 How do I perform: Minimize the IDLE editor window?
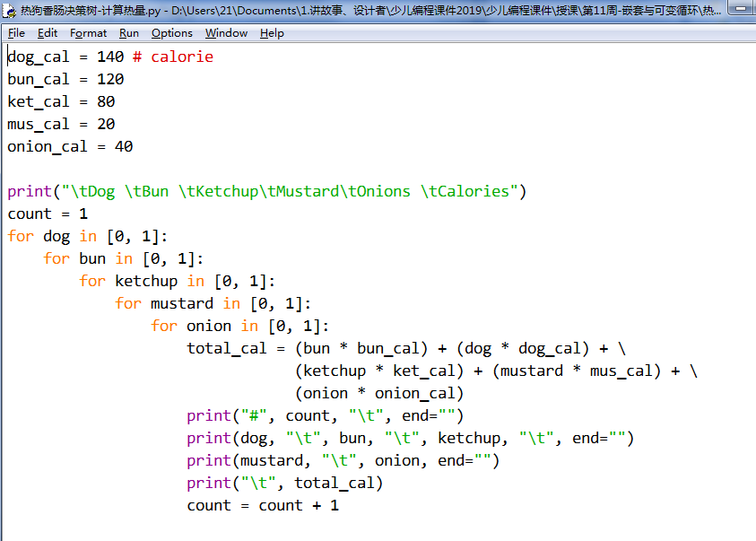[x=741, y=8]
